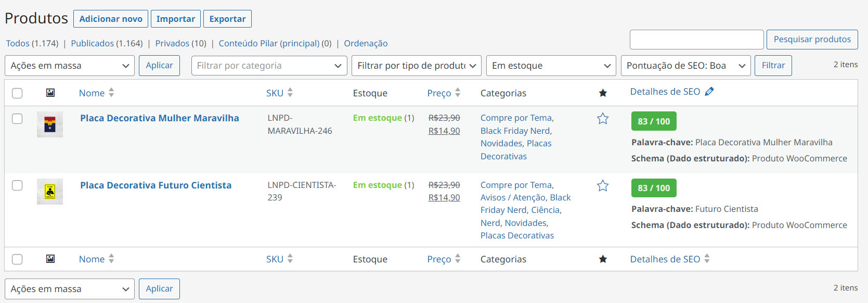The image size is (868, 303).
Task: Open Novidades category in Mulher Maravilha row
Action: coord(501,143)
